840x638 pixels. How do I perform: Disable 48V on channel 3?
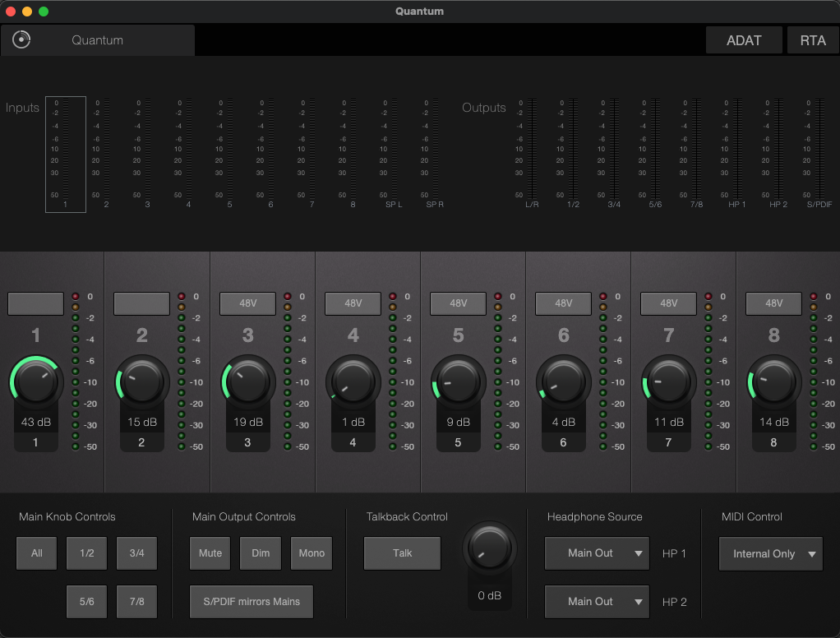click(247, 303)
